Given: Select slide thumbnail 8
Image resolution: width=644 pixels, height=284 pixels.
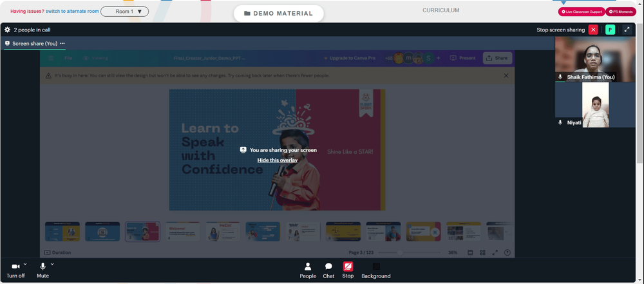Looking at the screenshot, I should click(343, 231).
